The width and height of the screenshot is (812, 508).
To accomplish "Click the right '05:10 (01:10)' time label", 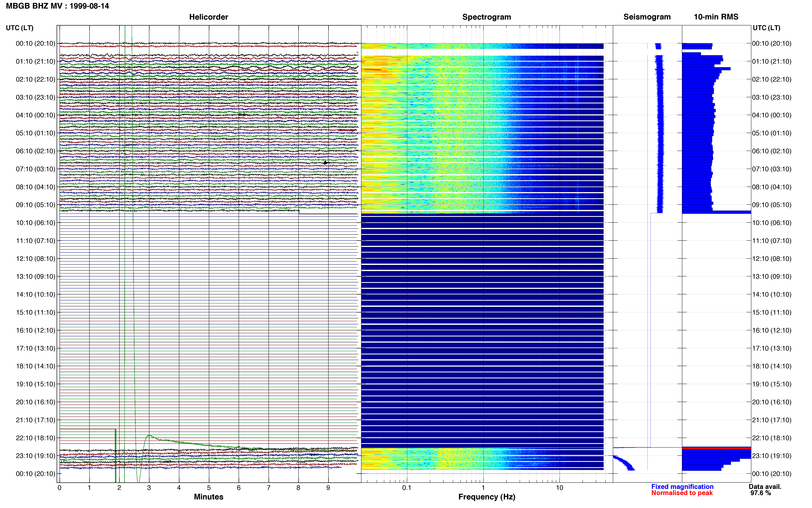I will point(772,133).
